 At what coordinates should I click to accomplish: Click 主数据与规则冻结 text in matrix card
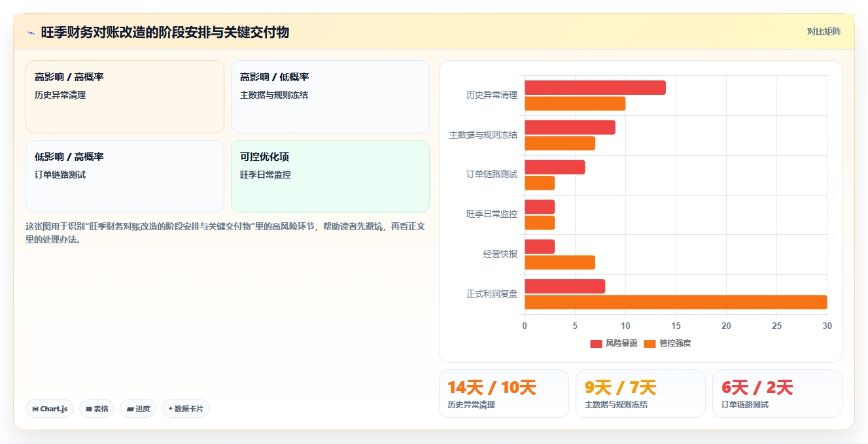(x=274, y=95)
